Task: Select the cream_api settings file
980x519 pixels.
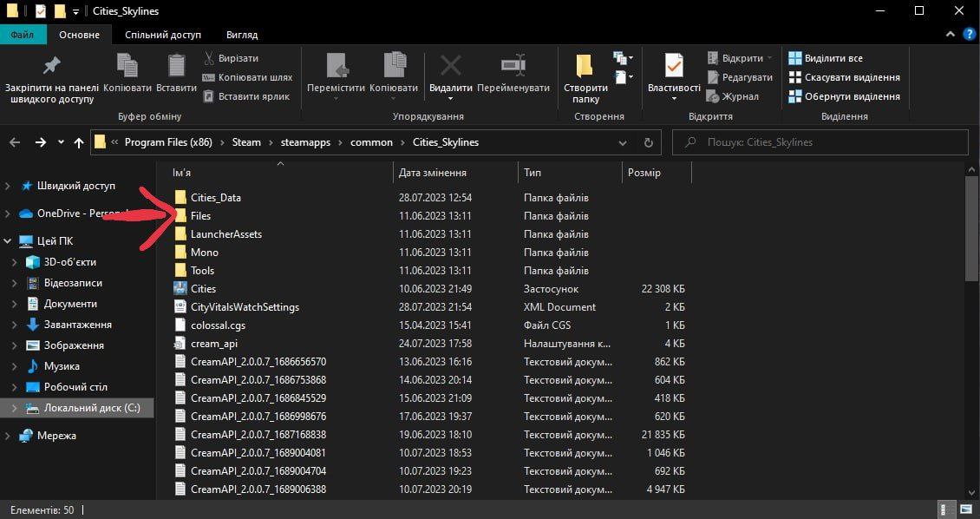Action: [x=213, y=344]
